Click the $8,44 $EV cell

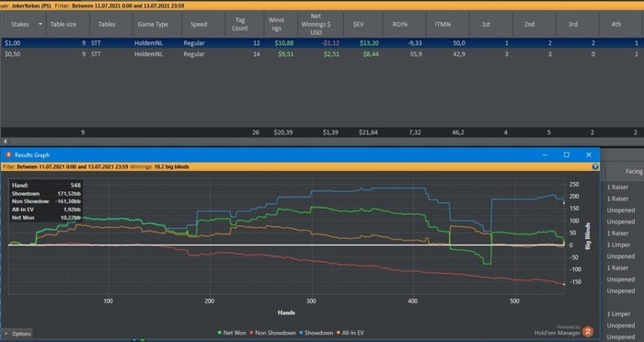point(371,54)
